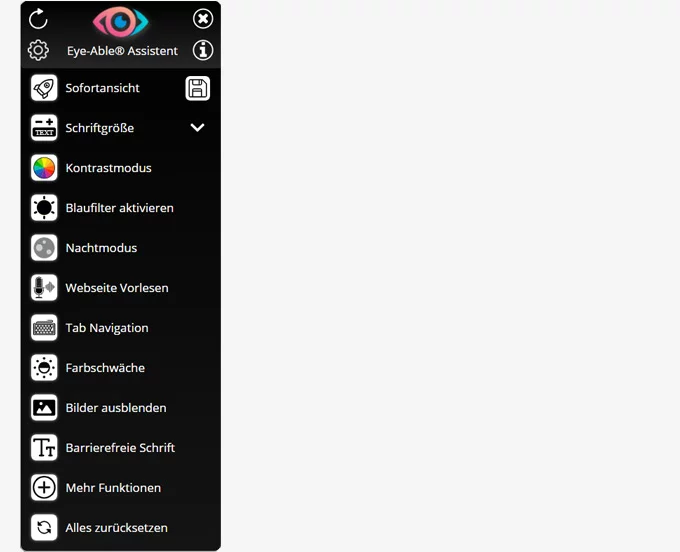Click the Eye-Able® Assistent title
The height and width of the screenshot is (552, 680).
[122, 51]
